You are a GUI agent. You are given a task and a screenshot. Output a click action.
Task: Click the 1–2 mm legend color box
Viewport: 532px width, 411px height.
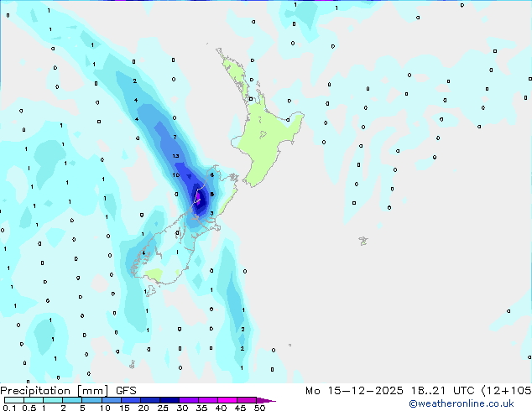click(x=53, y=400)
